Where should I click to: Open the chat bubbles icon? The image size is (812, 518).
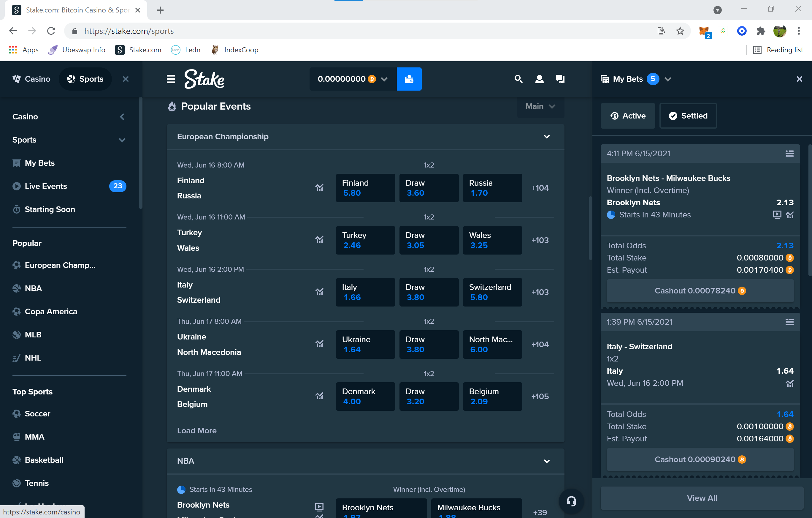pos(560,79)
